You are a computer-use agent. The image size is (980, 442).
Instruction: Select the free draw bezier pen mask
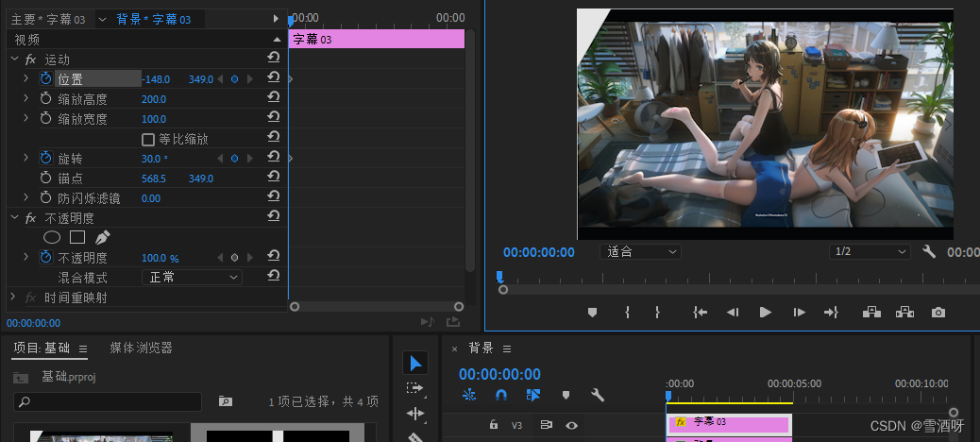click(x=103, y=238)
